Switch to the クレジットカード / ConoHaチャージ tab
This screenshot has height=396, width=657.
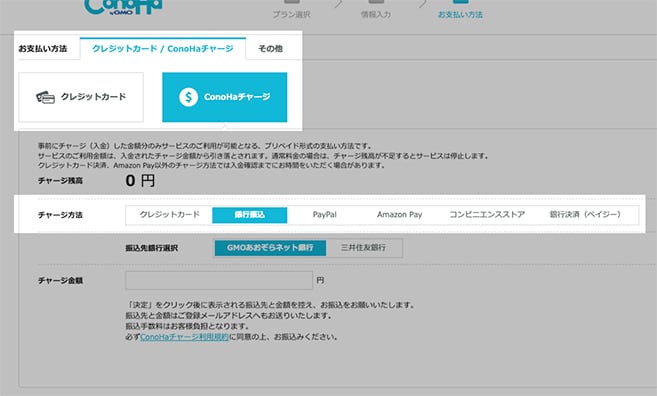point(163,49)
